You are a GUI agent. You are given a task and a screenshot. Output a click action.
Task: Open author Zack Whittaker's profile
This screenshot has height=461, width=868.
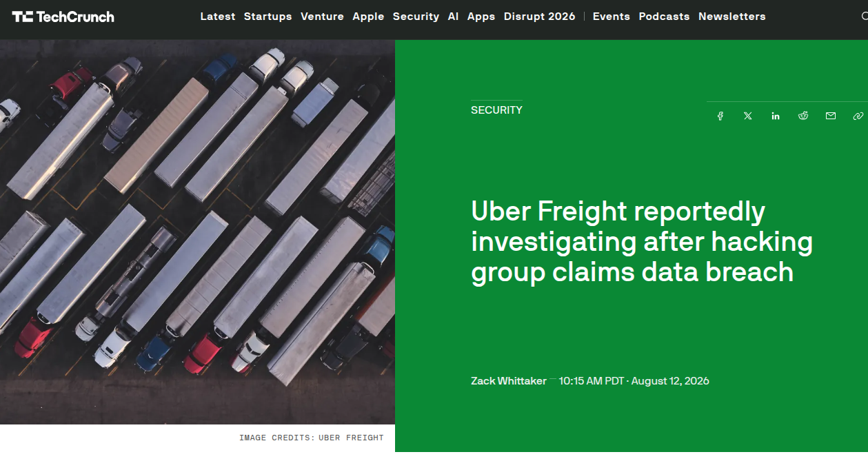(x=509, y=381)
